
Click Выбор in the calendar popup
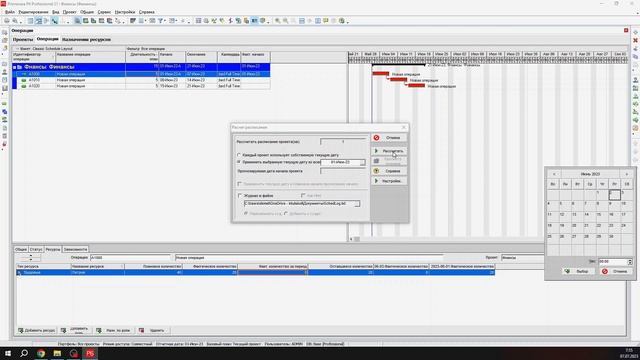(x=577, y=271)
